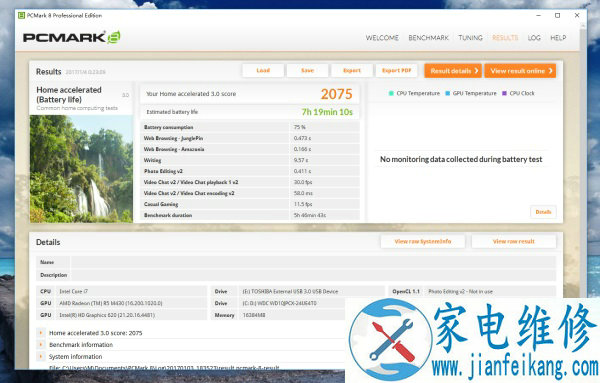Screen dimensions: 600x383
Task: Export results as PDF
Action: 396,70
